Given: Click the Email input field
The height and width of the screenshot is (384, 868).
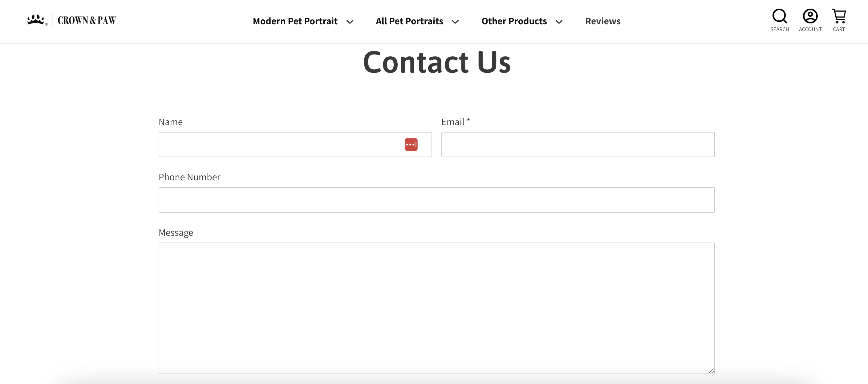Looking at the screenshot, I should (x=578, y=144).
